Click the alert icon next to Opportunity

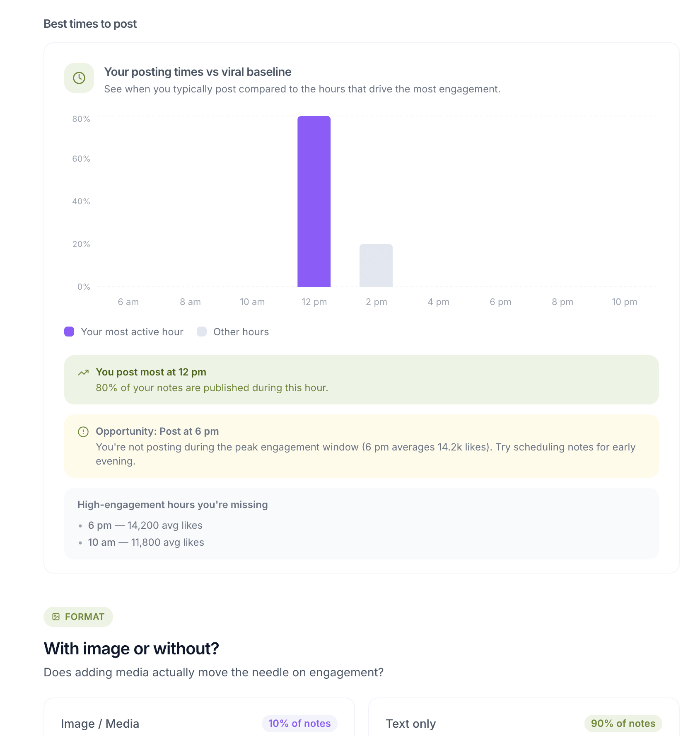(x=84, y=432)
